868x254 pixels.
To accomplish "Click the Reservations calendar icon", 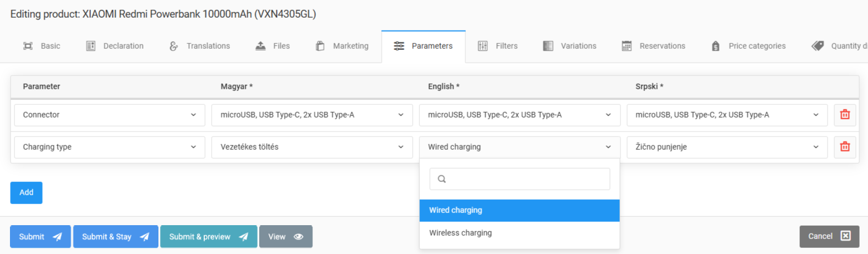I will [626, 46].
